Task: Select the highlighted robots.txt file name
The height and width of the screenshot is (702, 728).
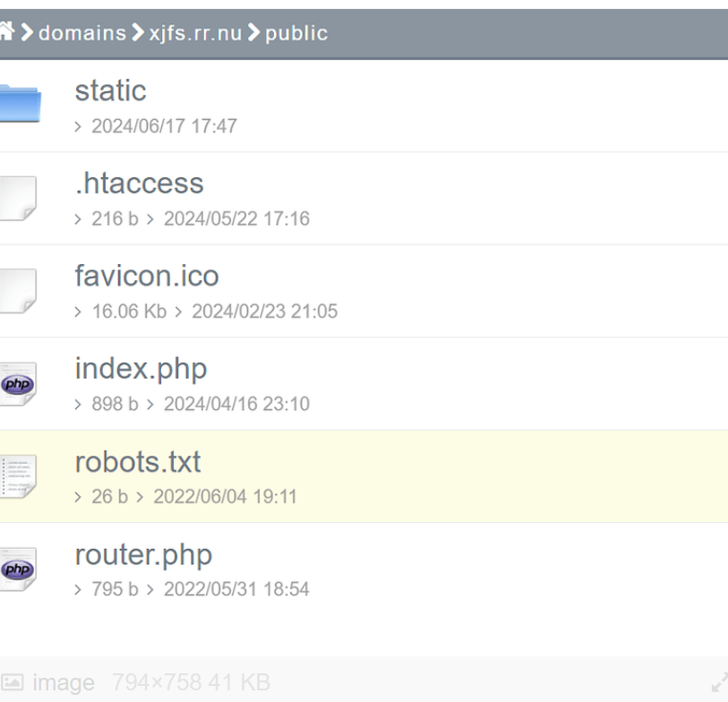Action: 138,461
